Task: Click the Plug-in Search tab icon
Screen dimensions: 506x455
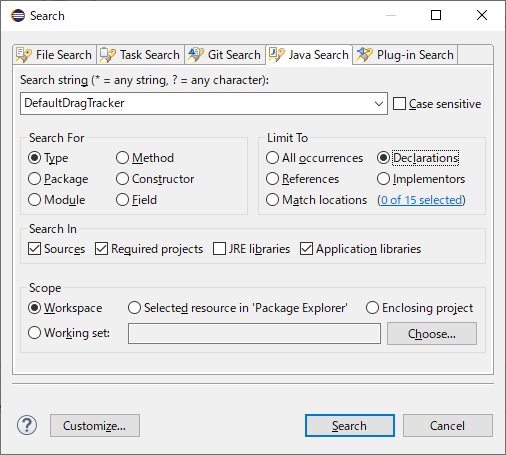Action: coord(365,55)
